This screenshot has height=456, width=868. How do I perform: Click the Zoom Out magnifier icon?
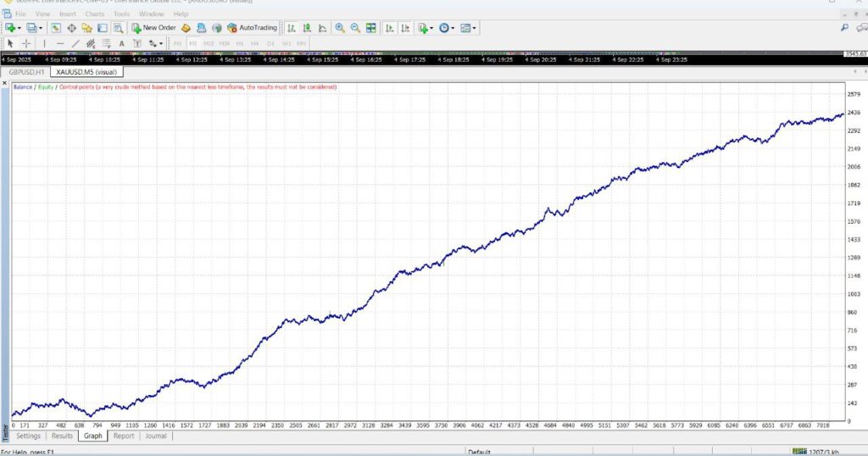click(x=355, y=28)
